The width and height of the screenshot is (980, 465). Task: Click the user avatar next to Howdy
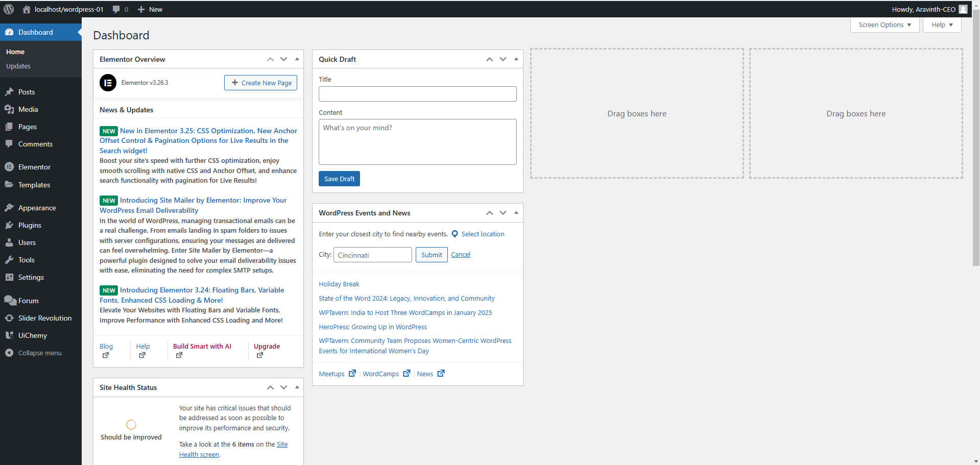[963, 9]
